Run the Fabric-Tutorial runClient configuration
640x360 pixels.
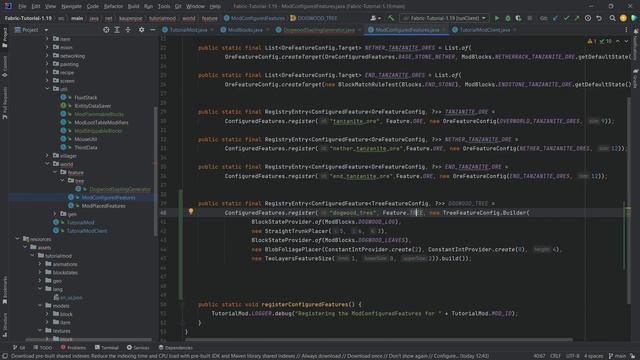pyautogui.click(x=497, y=18)
